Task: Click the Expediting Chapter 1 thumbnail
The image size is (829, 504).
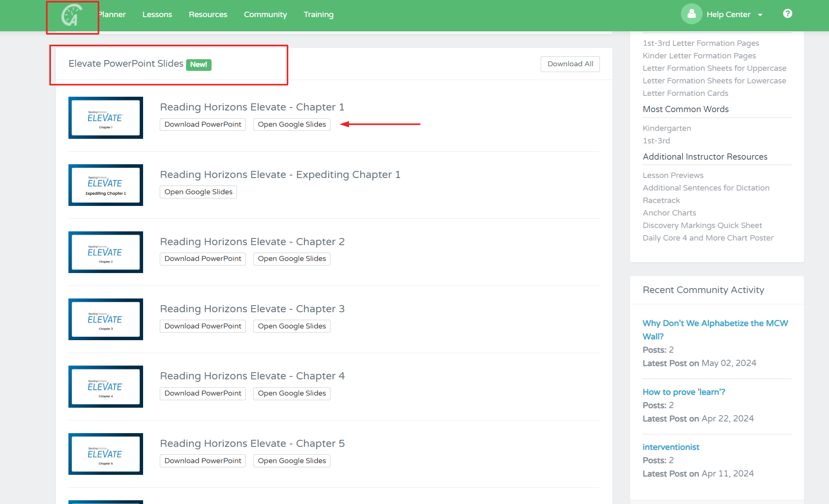Action: 106,185
